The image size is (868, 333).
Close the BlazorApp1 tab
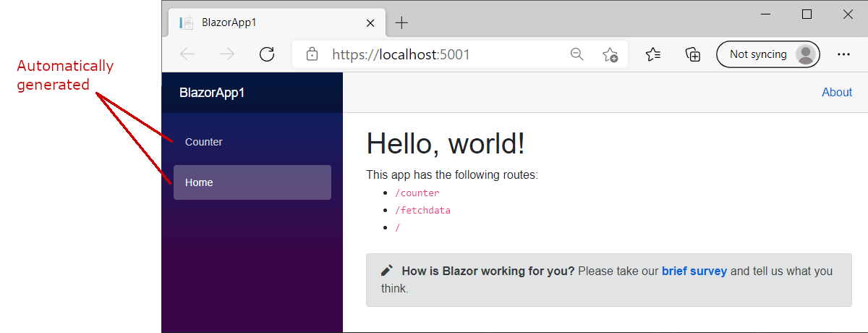pos(370,22)
